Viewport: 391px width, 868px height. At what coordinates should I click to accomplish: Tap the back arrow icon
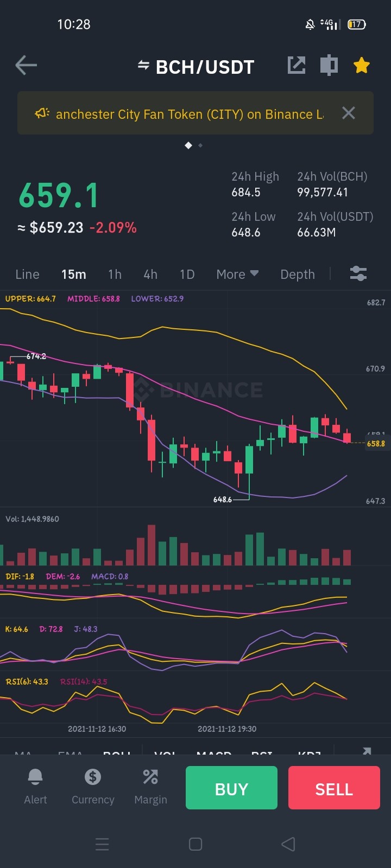(x=26, y=66)
